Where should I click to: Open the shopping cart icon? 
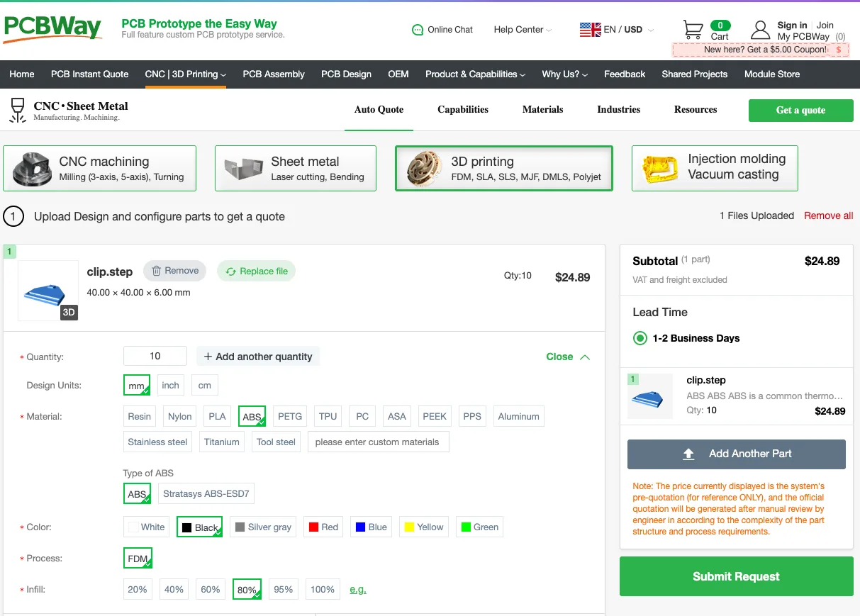pyautogui.click(x=693, y=29)
